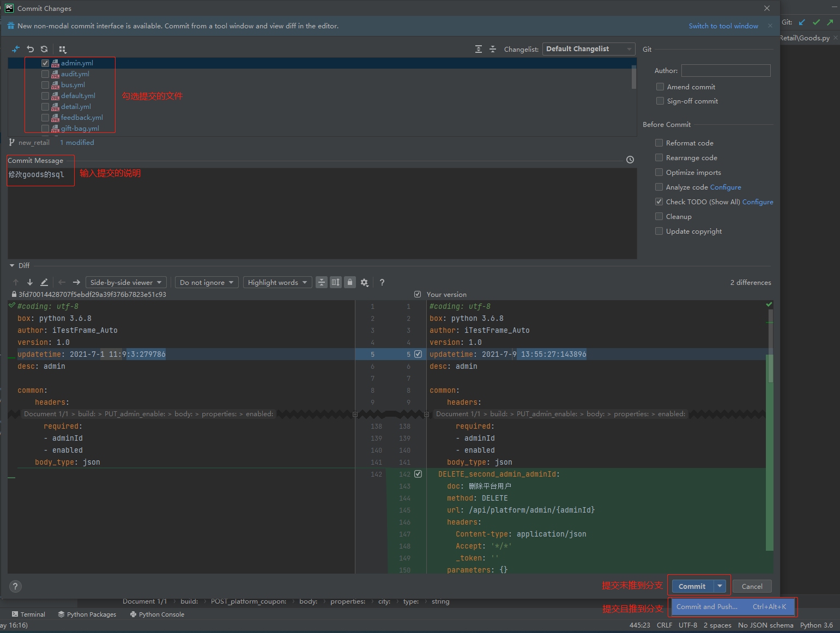Open the Python Console tab
The width and height of the screenshot is (840, 633).
click(x=157, y=614)
